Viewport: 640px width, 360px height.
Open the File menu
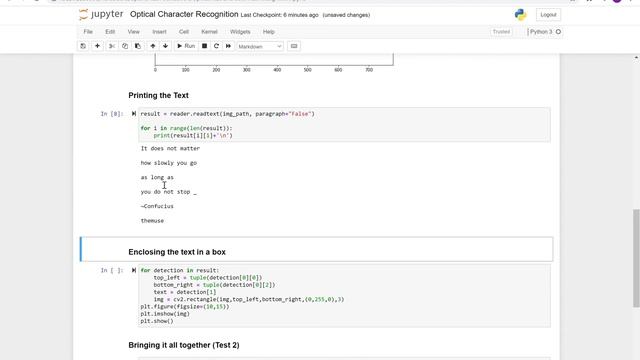point(88,32)
